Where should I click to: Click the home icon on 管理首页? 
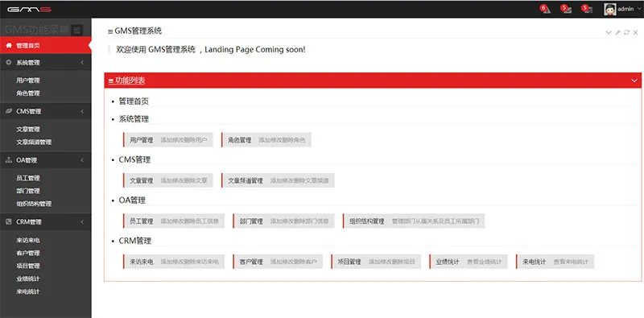click(x=9, y=46)
